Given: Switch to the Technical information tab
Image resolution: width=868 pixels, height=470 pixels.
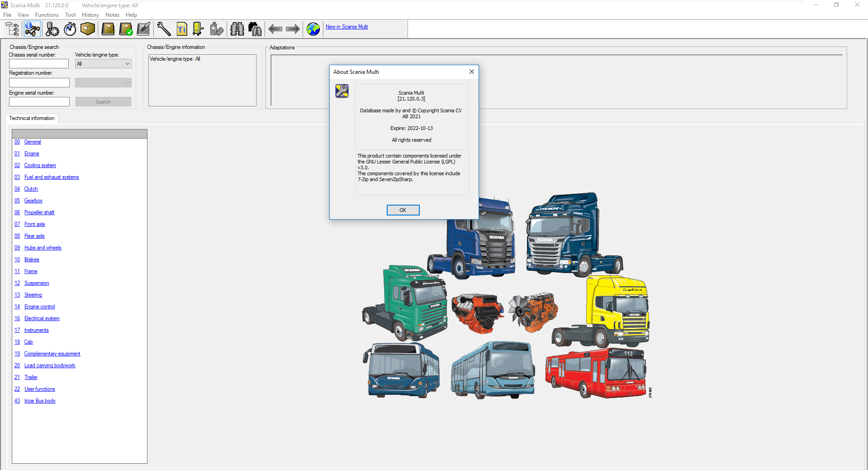Looking at the screenshot, I should (32, 118).
